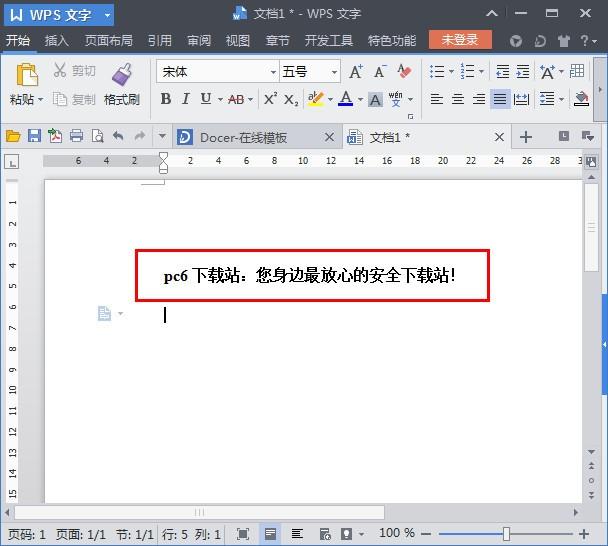Click the Cut scissors icon
The height and width of the screenshot is (546, 608).
(x=60, y=70)
